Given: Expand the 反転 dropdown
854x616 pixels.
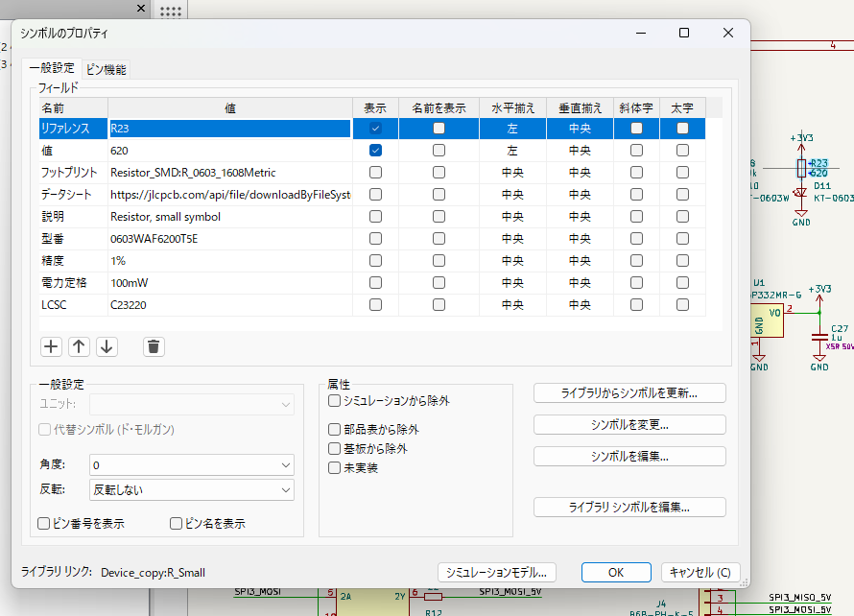Looking at the screenshot, I should (190, 489).
